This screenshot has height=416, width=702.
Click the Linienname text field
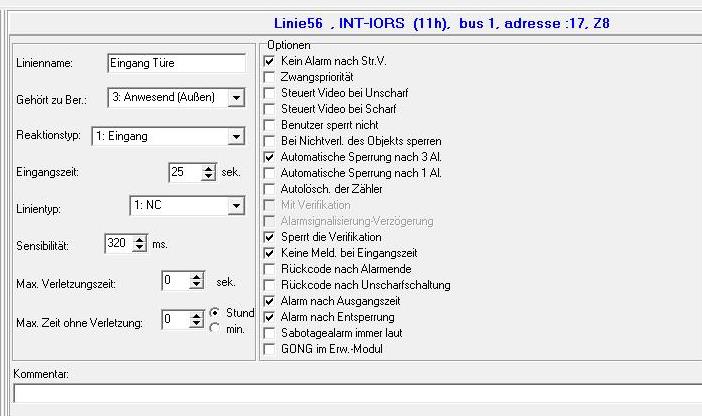coord(176,63)
